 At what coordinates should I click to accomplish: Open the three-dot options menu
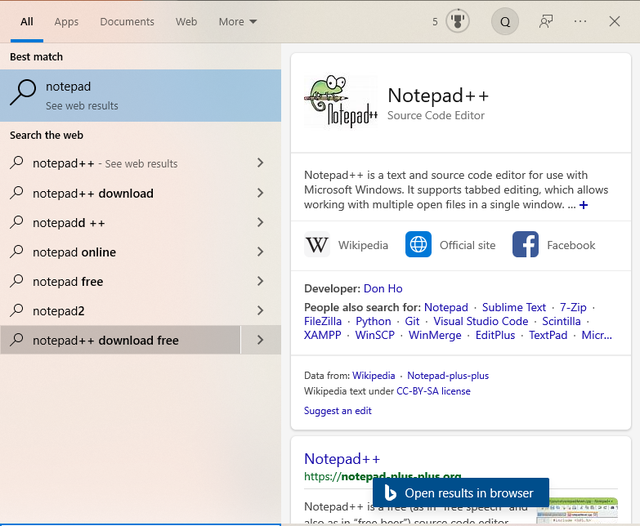(x=580, y=21)
